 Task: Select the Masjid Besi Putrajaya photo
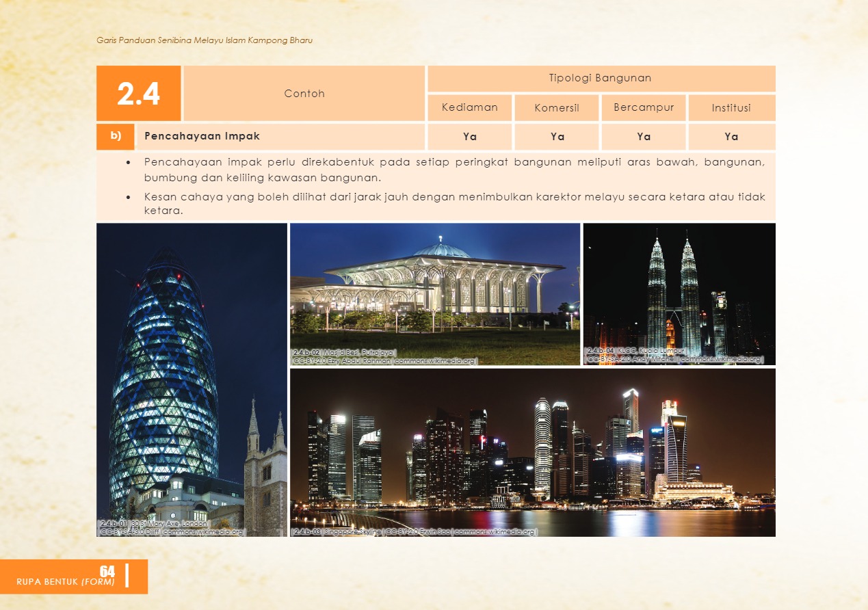(435, 287)
